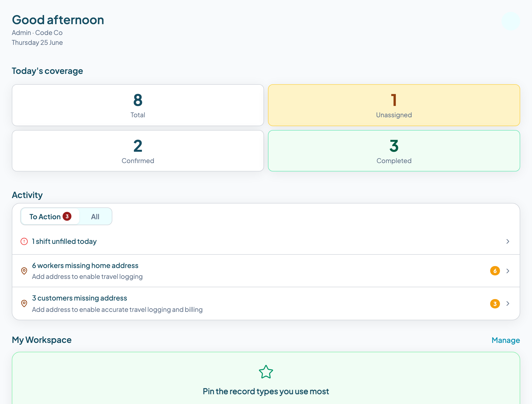Viewport: 532px width, 404px height.
Task: Open the Completed shifts card
Action: click(x=394, y=151)
